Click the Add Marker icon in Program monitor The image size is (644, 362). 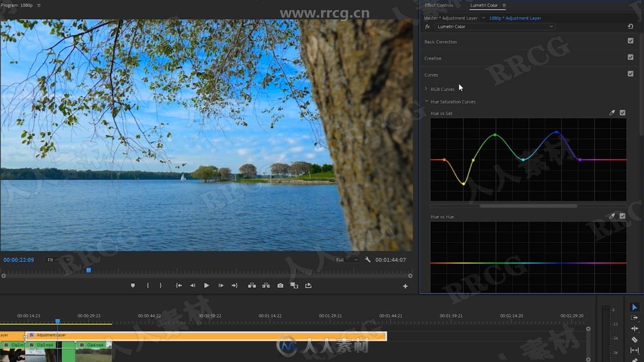[x=133, y=286]
